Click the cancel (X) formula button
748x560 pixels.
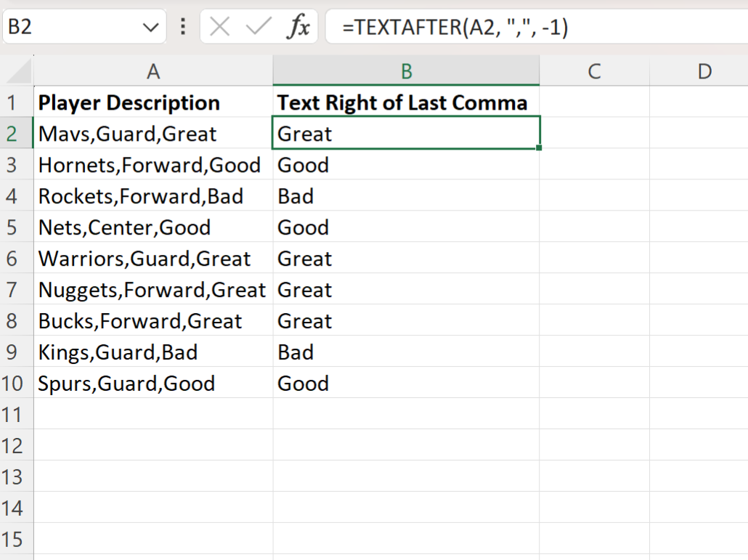(219, 26)
